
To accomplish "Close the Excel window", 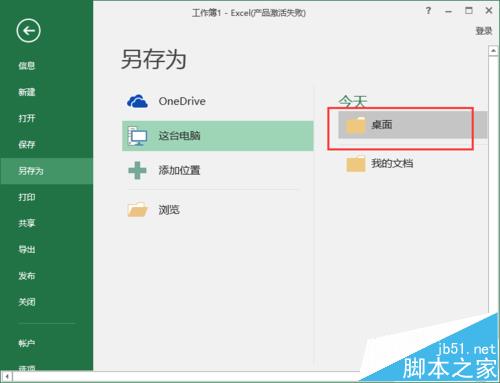I will [489, 11].
